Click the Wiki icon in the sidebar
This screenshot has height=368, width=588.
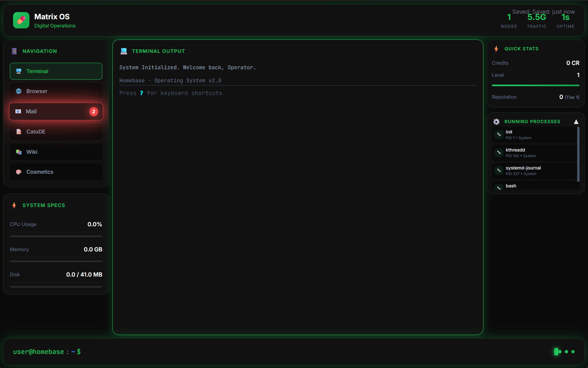click(19, 152)
